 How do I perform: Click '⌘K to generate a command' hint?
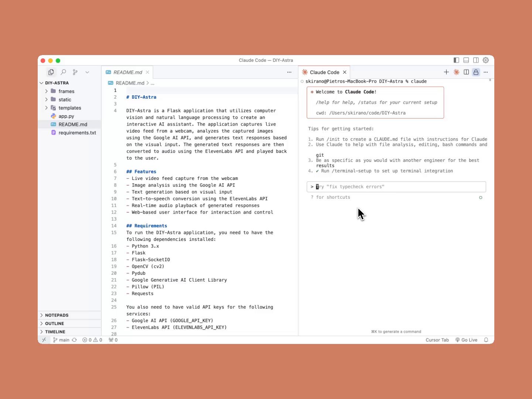click(x=396, y=332)
